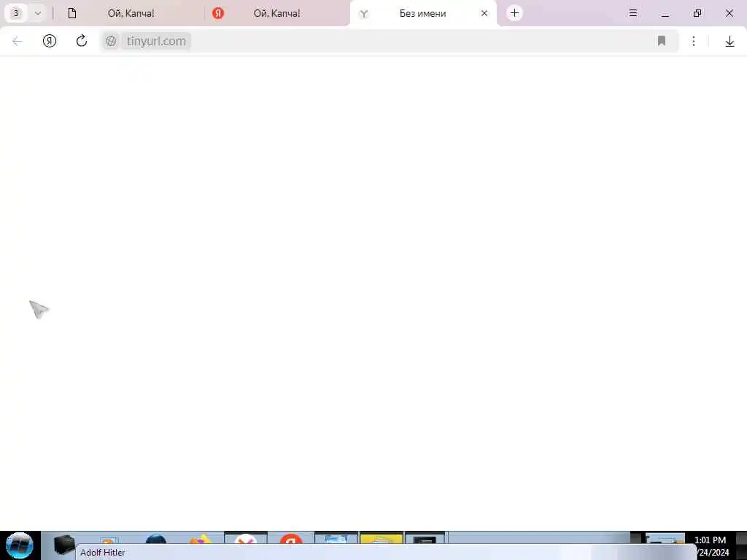
Task: Select the "Без имени" tab
Action: coord(422,13)
